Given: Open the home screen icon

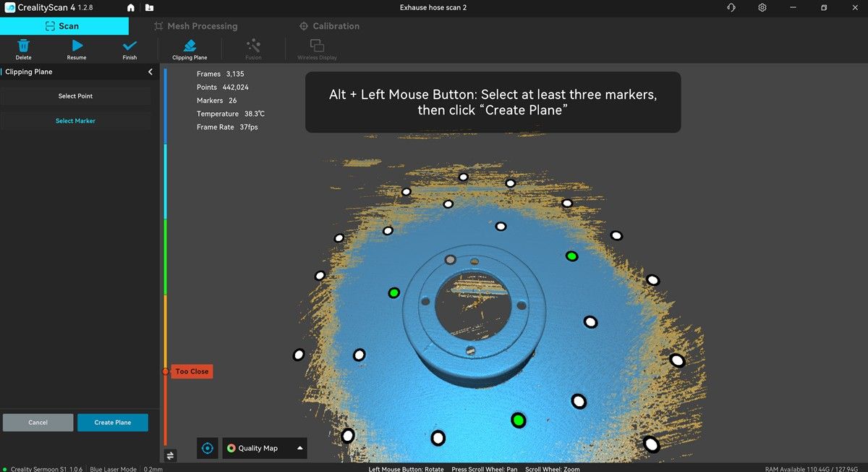Looking at the screenshot, I should [x=131, y=8].
